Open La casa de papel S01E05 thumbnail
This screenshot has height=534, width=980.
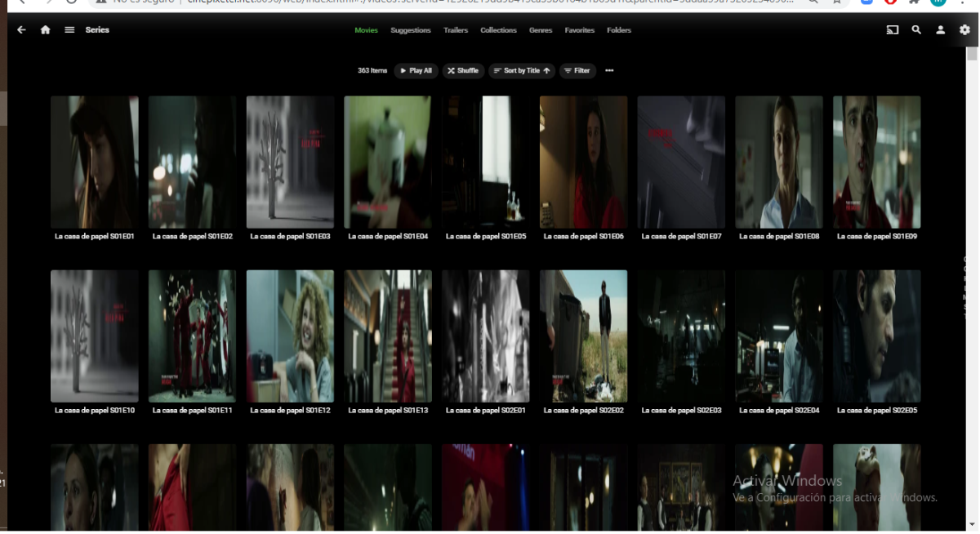point(486,162)
